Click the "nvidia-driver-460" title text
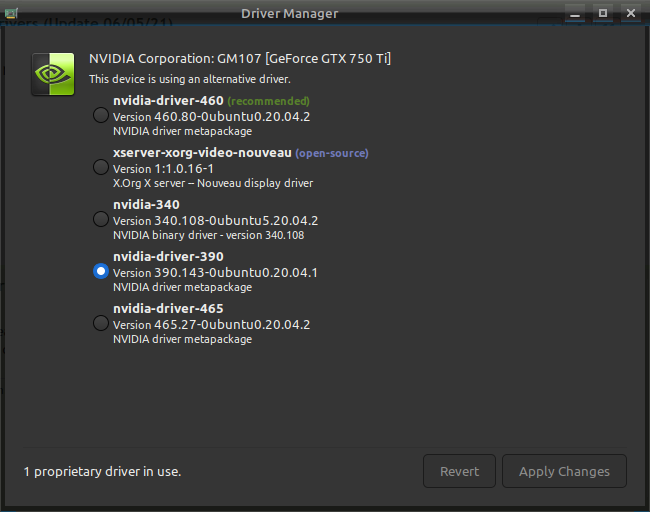Image resolution: width=650 pixels, height=512 pixels. coord(168,101)
